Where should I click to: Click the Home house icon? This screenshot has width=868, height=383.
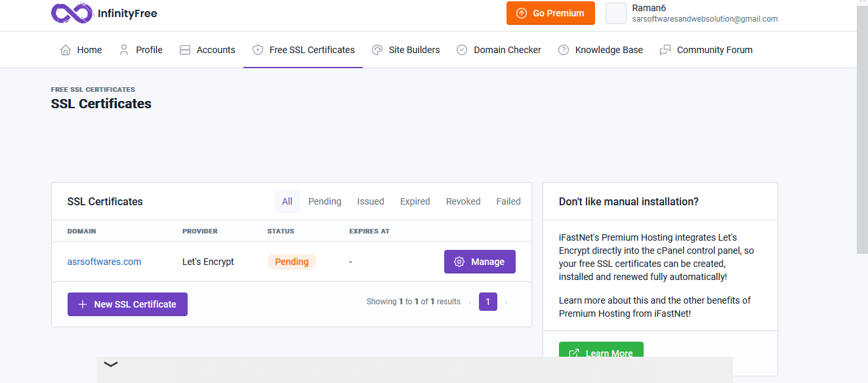pos(66,50)
